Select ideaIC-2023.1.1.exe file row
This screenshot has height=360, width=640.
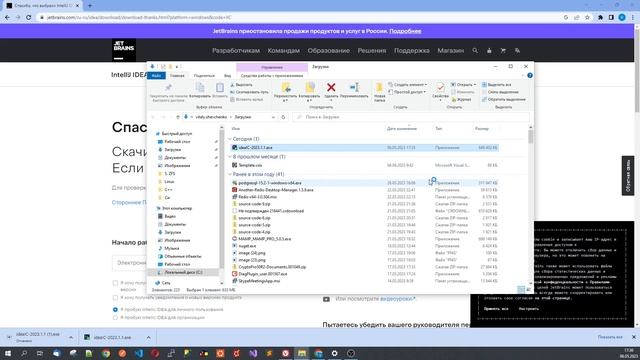coord(364,148)
